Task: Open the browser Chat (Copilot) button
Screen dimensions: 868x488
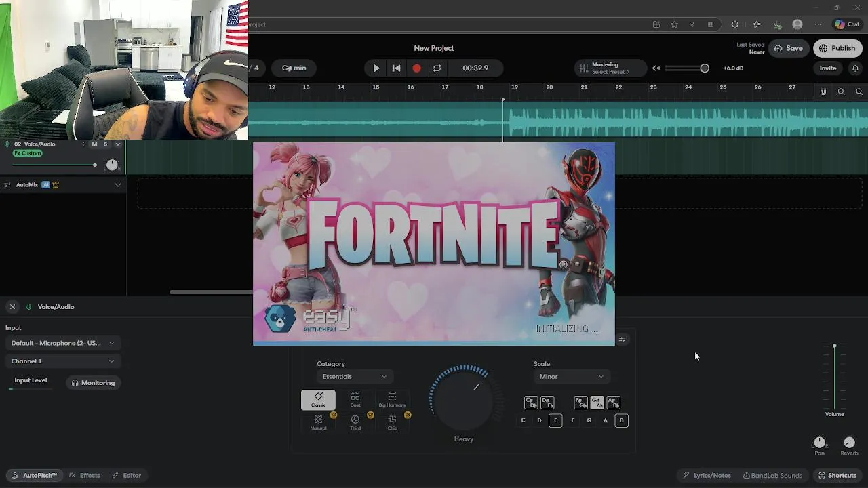Action: pos(848,24)
